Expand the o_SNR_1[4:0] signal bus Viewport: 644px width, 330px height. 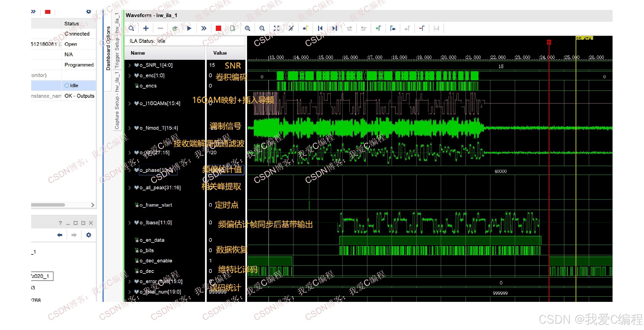[x=129, y=65]
